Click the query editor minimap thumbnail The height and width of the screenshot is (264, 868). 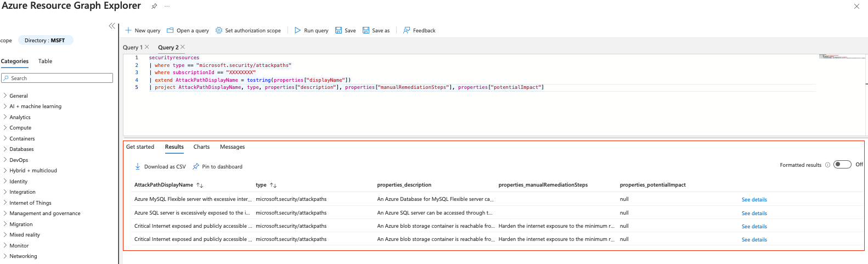[842, 57]
